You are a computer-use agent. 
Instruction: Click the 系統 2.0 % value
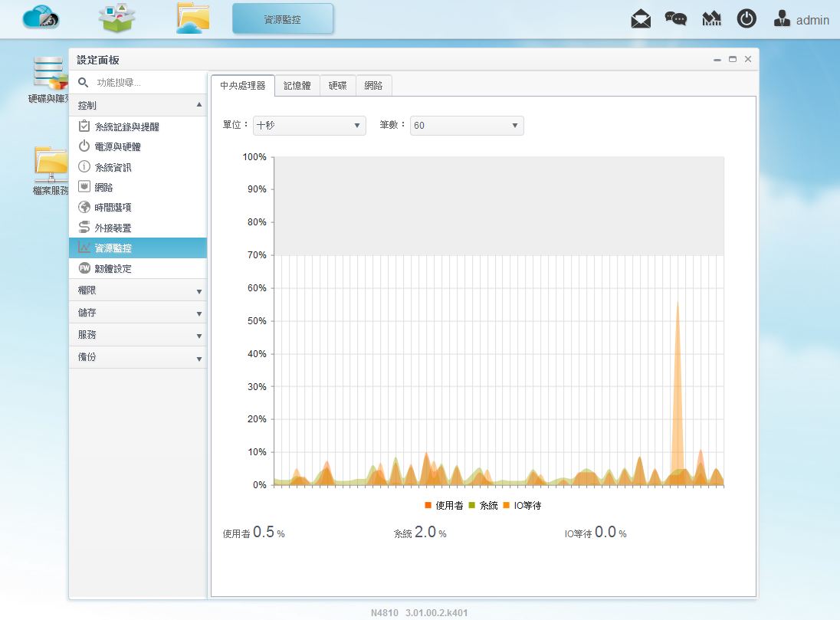pos(420,532)
